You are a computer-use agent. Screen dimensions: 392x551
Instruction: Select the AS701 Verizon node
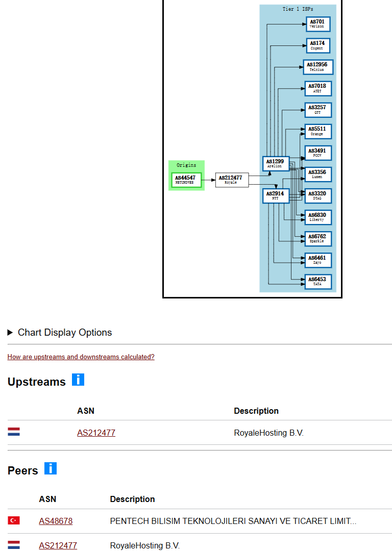pyautogui.click(x=318, y=24)
